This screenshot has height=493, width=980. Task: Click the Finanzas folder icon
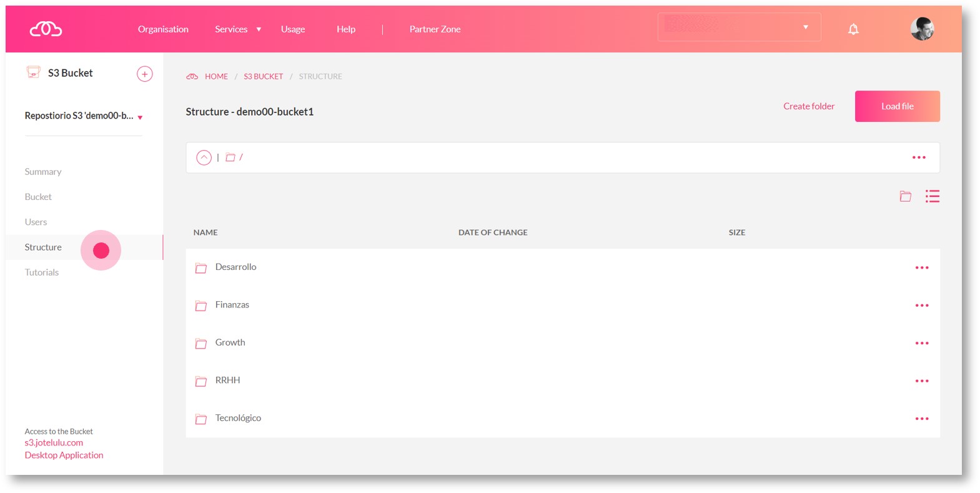click(200, 306)
